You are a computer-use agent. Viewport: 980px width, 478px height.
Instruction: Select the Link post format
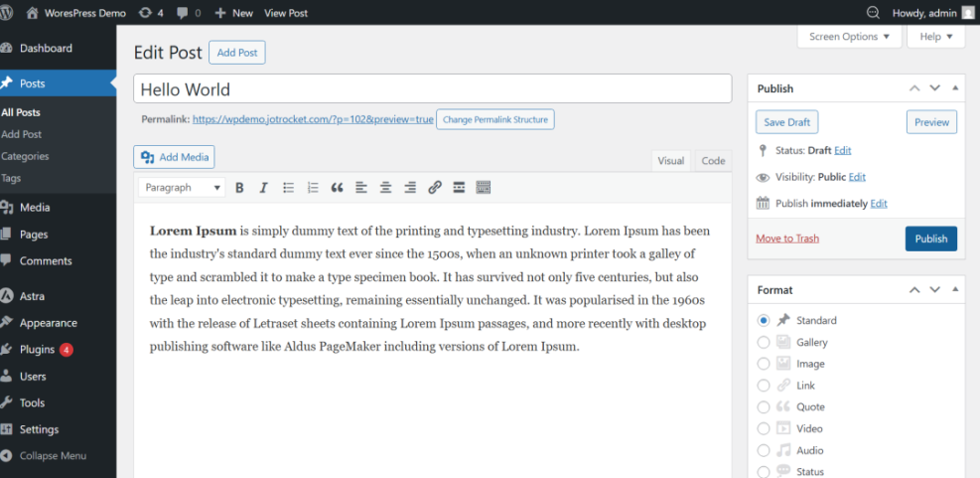pyautogui.click(x=764, y=386)
